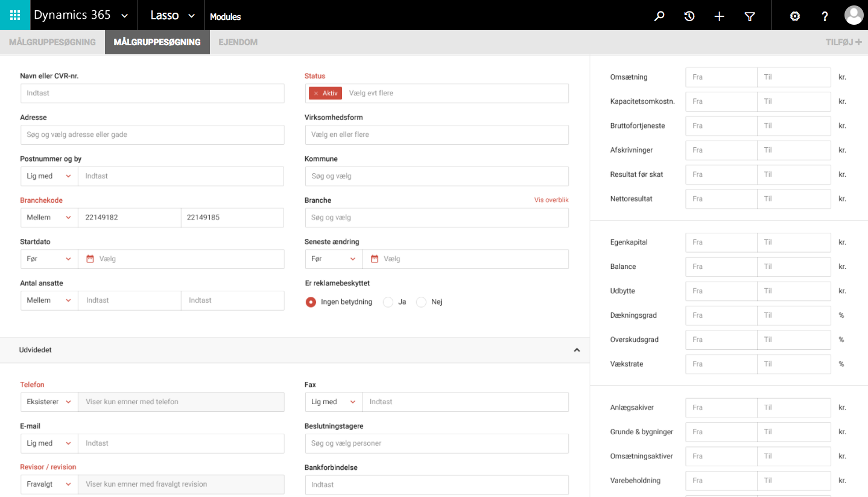
Task: Click Anlægsakiver Fra field
Action: [721, 408]
